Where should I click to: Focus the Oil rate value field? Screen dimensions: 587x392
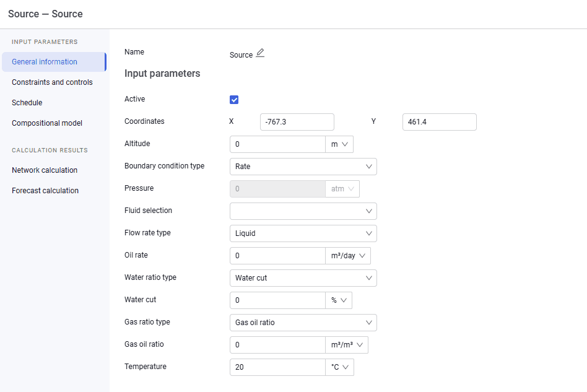pyautogui.click(x=277, y=256)
